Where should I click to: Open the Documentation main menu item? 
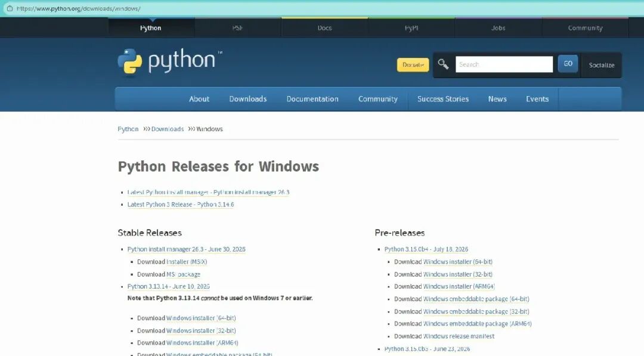pyautogui.click(x=312, y=99)
